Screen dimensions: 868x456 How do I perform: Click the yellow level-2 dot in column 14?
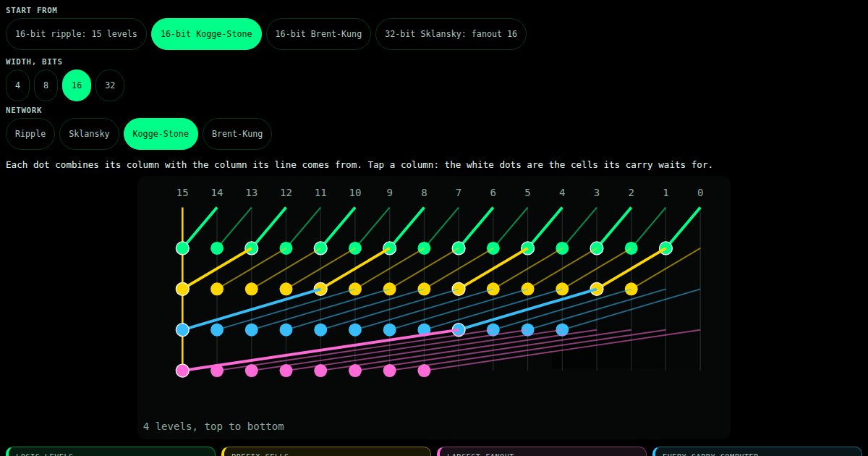tap(217, 289)
